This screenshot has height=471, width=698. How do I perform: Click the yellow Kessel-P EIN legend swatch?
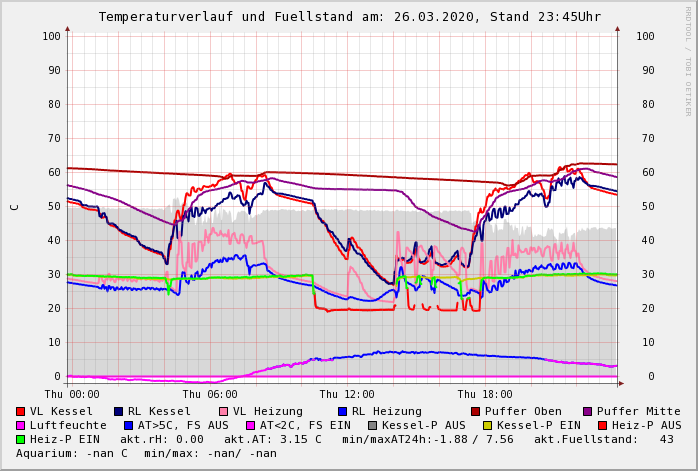tap(487, 426)
